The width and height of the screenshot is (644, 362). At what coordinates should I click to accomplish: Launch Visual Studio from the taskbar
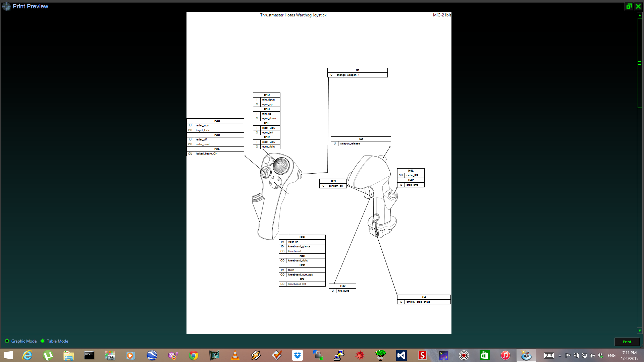click(401, 355)
